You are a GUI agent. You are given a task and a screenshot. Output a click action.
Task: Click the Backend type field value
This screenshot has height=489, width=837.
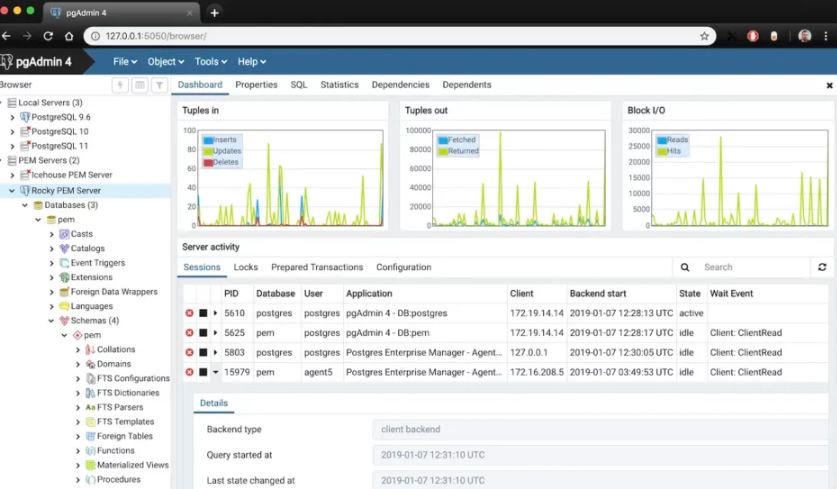601,429
